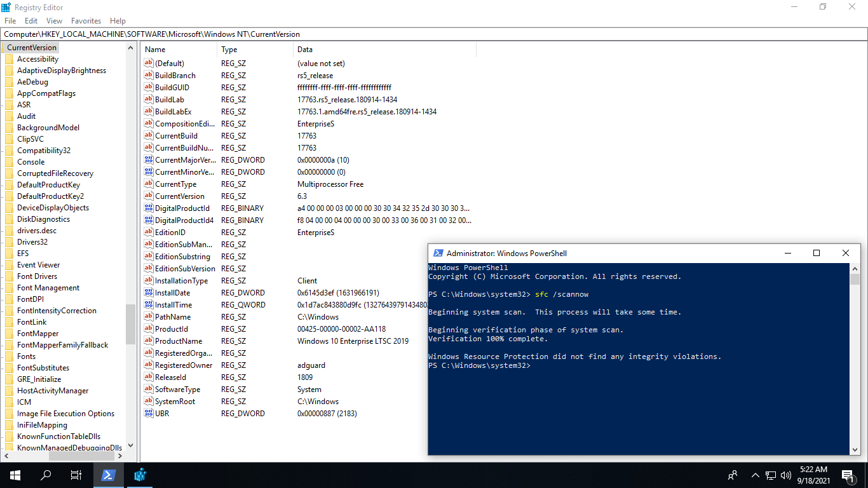
Task: Select the AppCompatFlags tree key
Action: (x=46, y=93)
